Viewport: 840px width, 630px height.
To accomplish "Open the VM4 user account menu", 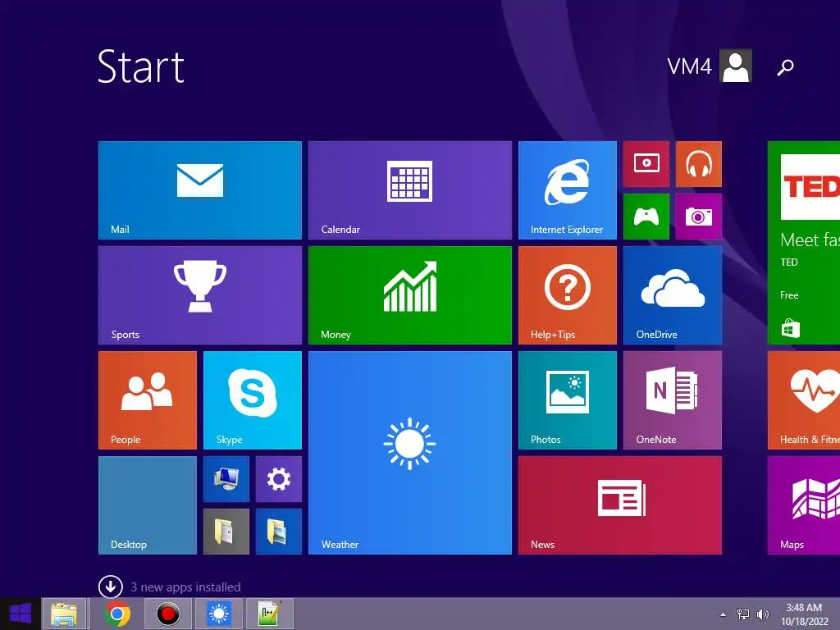I will click(x=709, y=66).
